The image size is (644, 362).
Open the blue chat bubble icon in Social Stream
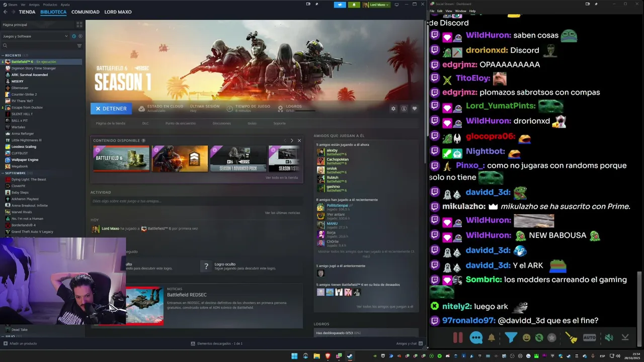pos(476,338)
